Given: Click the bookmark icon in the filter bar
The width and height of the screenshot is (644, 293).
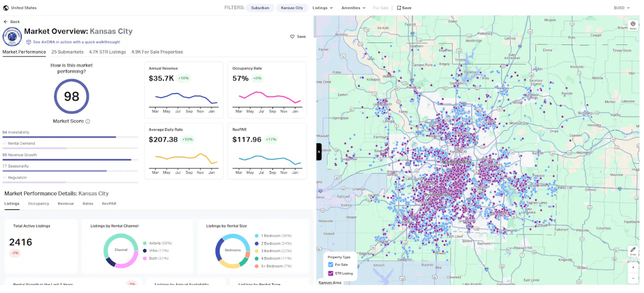Looking at the screenshot, I should point(399,8).
